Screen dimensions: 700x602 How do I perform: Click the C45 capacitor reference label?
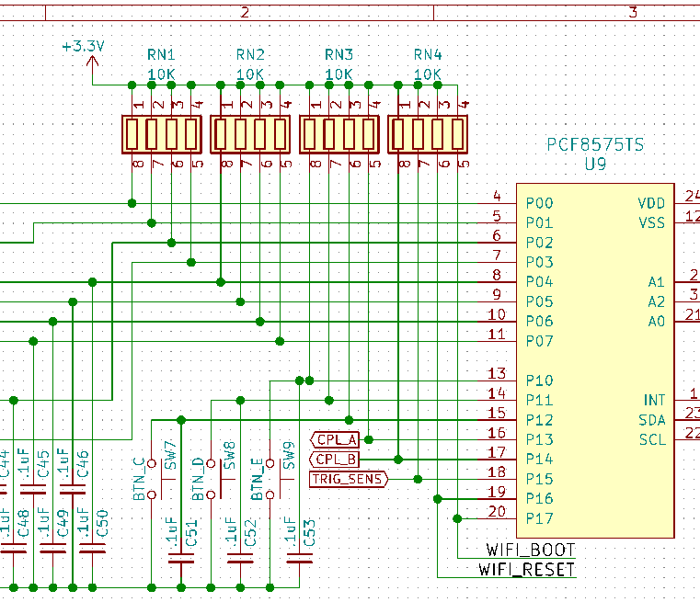(43, 464)
